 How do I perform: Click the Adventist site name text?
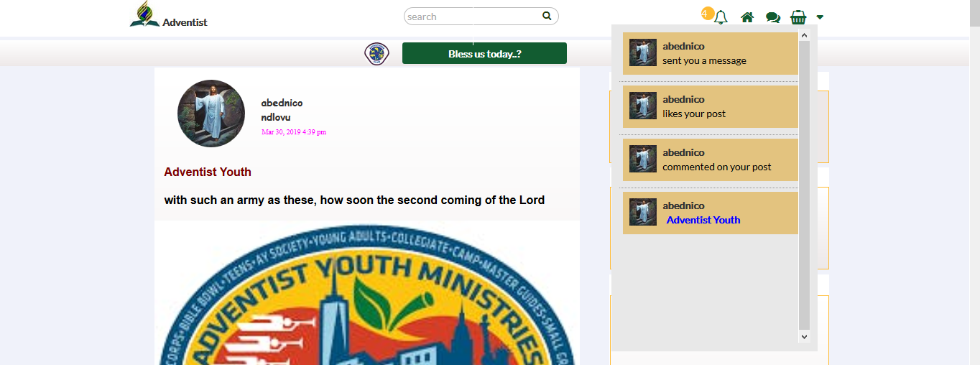(x=185, y=22)
